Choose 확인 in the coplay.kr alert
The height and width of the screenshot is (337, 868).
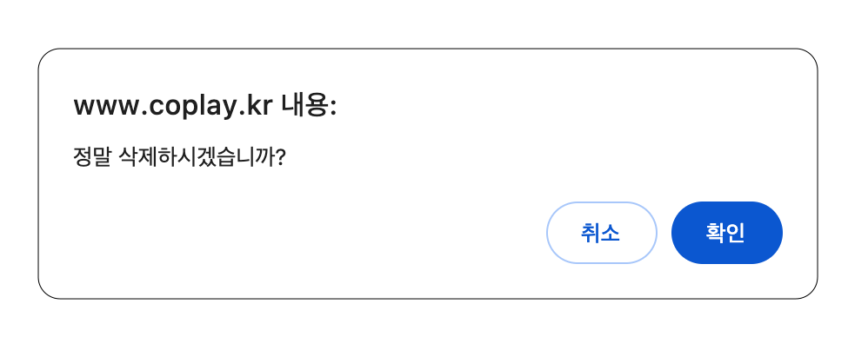coord(726,233)
